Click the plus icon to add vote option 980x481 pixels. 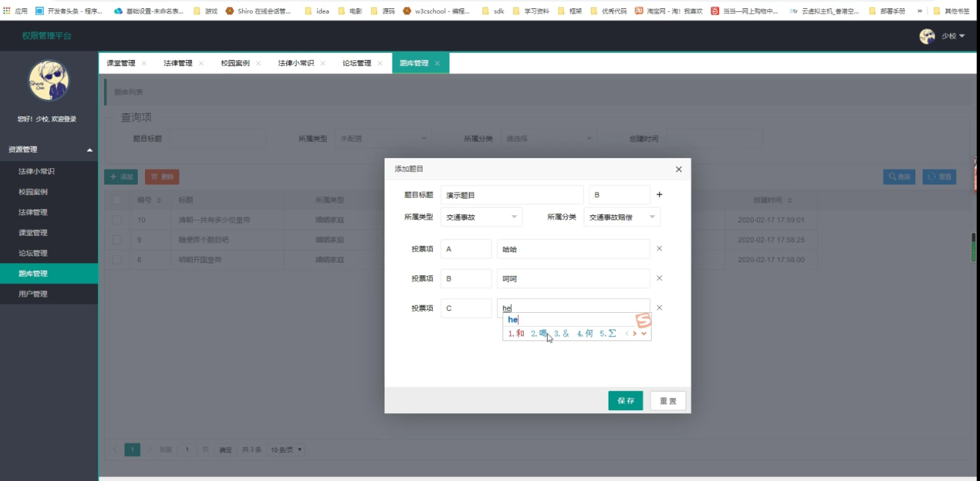pos(659,194)
